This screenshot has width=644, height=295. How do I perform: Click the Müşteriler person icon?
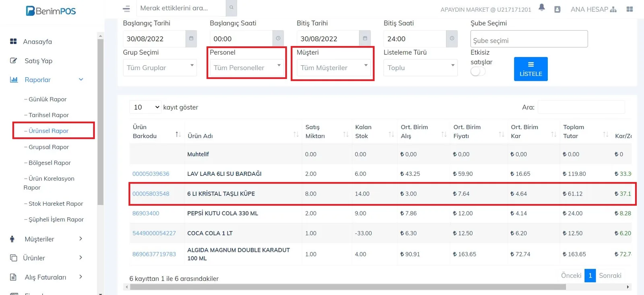point(12,239)
